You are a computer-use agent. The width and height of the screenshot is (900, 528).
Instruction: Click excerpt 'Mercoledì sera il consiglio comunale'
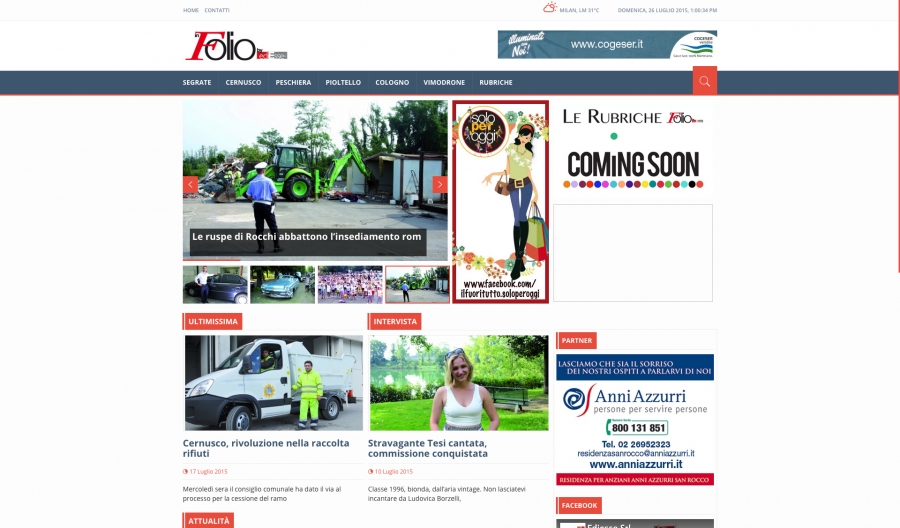pyautogui.click(x=262, y=494)
